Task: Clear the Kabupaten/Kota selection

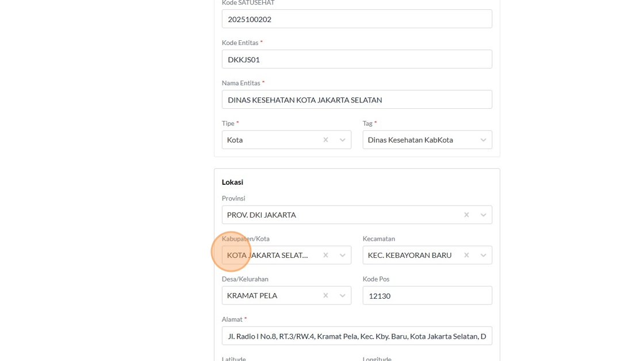Action: click(325, 255)
